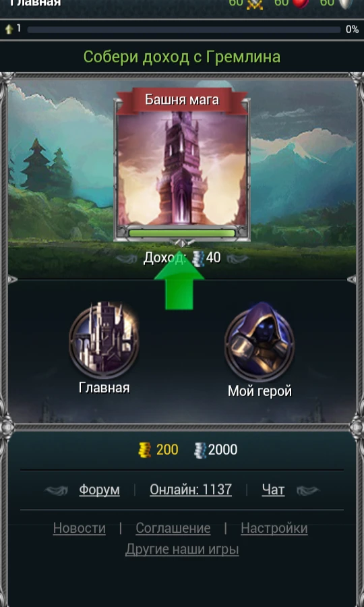The image size is (364, 607).
Task: Click the Башня мага red banner title
Action: coord(182,100)
